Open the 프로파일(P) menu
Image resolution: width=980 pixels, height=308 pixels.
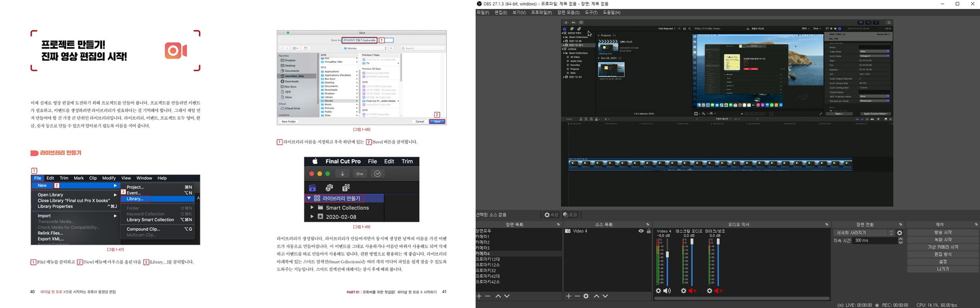[542, 13]
